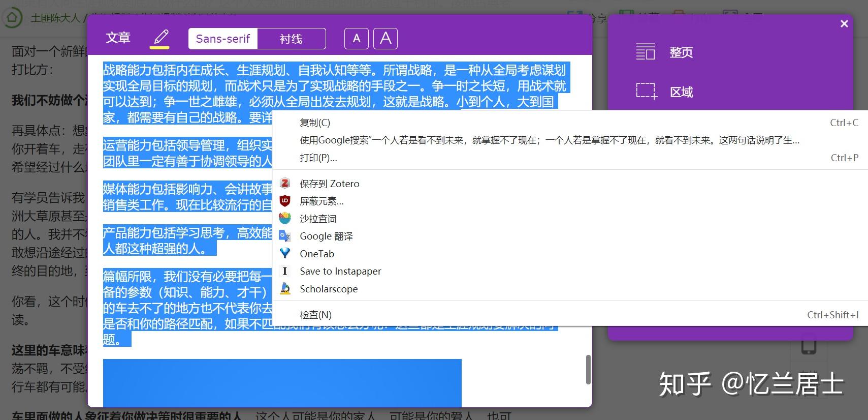Click highlighted paragraph starting 篇幅所限
868x420 pixels.
[x=187, y=308]
